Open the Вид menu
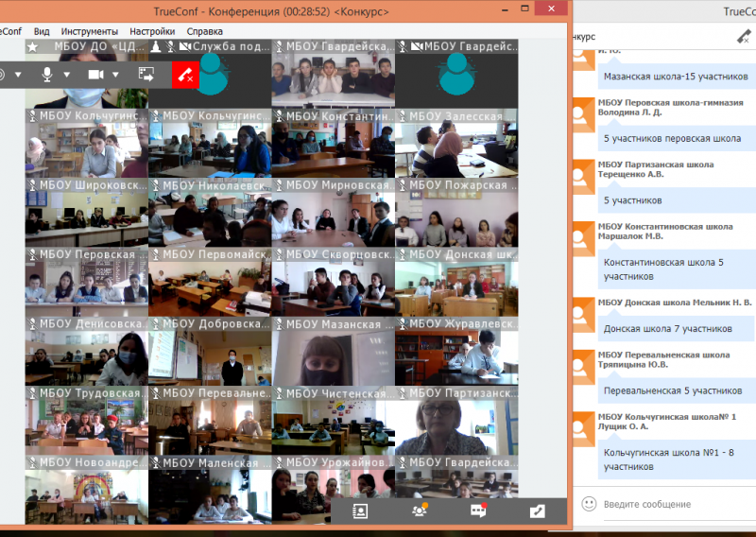The image size is (756, 537). (x=42, y=31)
